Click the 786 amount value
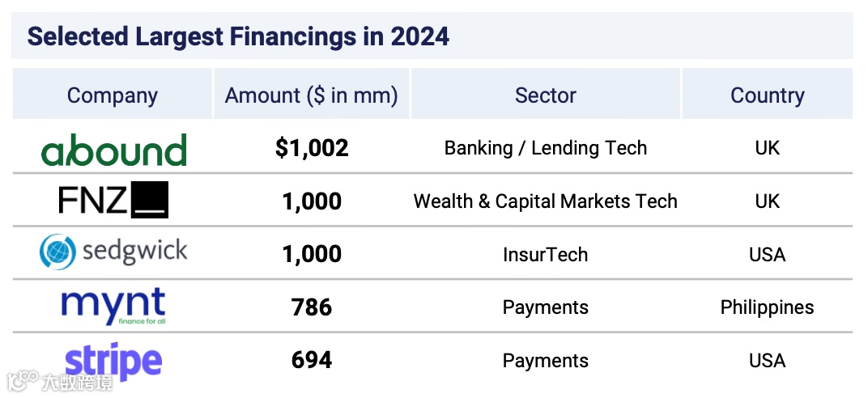The image size is (868, 398). (x=312, y=307)
